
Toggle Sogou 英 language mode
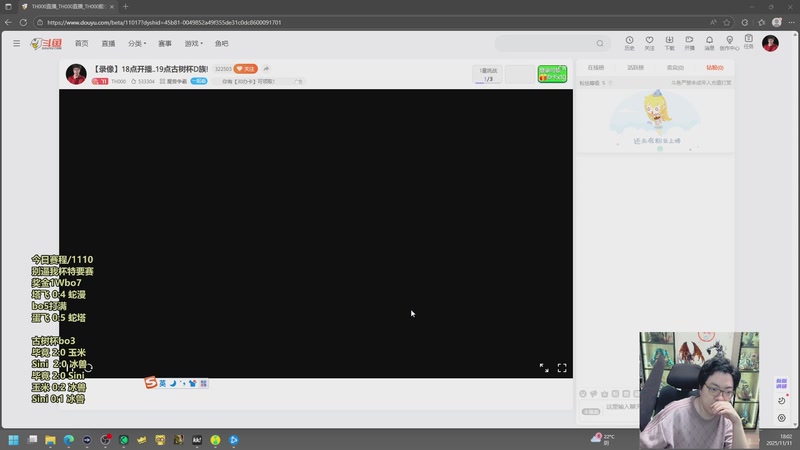162,383
